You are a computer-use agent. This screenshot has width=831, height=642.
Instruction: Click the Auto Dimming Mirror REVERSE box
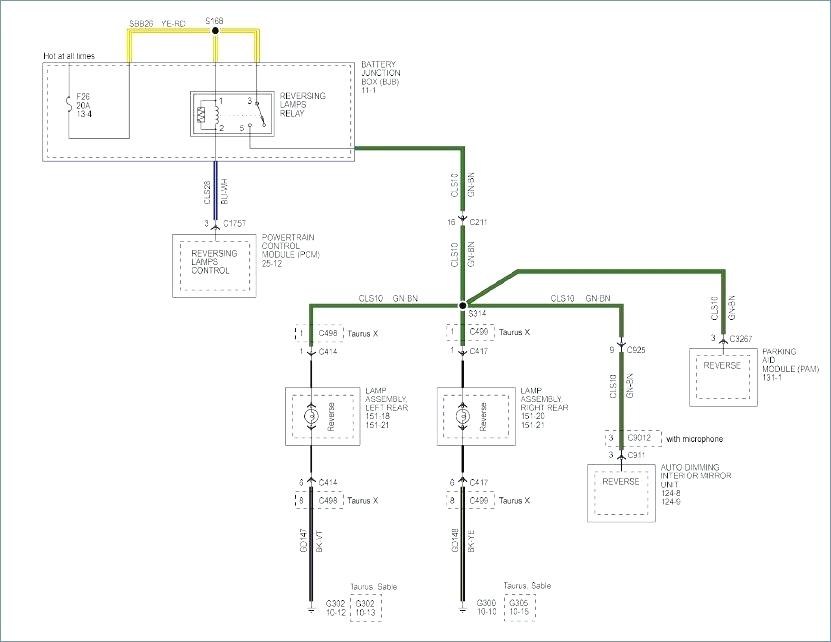[621, 494]
